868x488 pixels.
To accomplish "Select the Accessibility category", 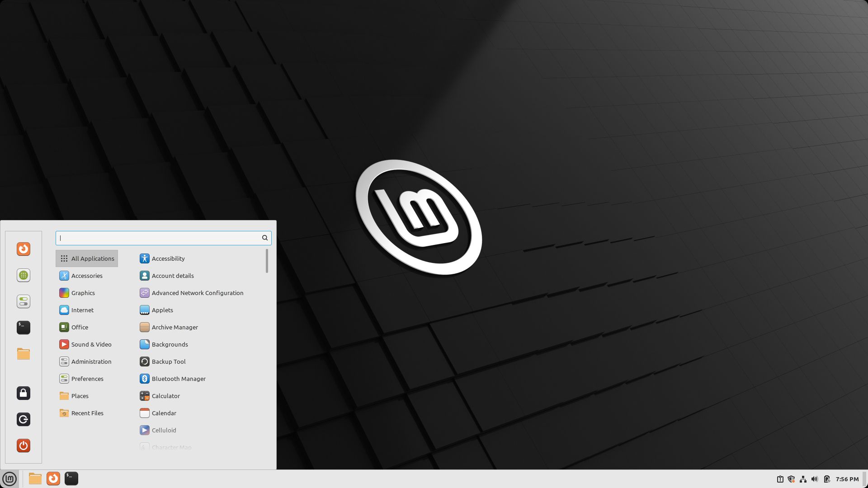I will (x=168, y=258).
